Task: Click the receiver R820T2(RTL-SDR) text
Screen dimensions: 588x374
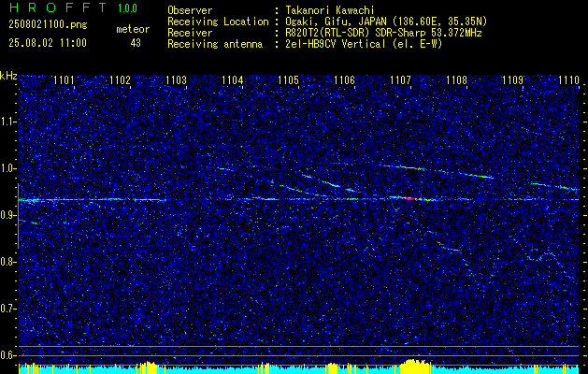Action: pyautogui.click(x=383, y=33)
